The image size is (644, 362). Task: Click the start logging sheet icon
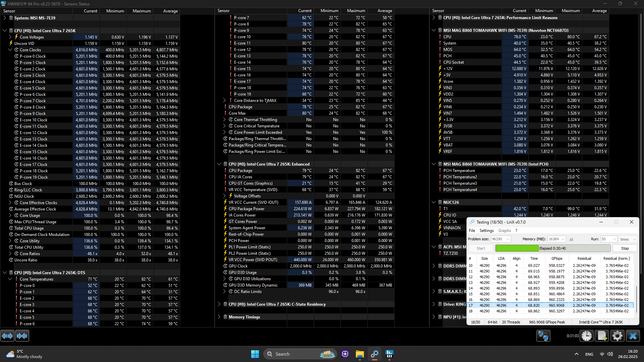coord(602,336)
